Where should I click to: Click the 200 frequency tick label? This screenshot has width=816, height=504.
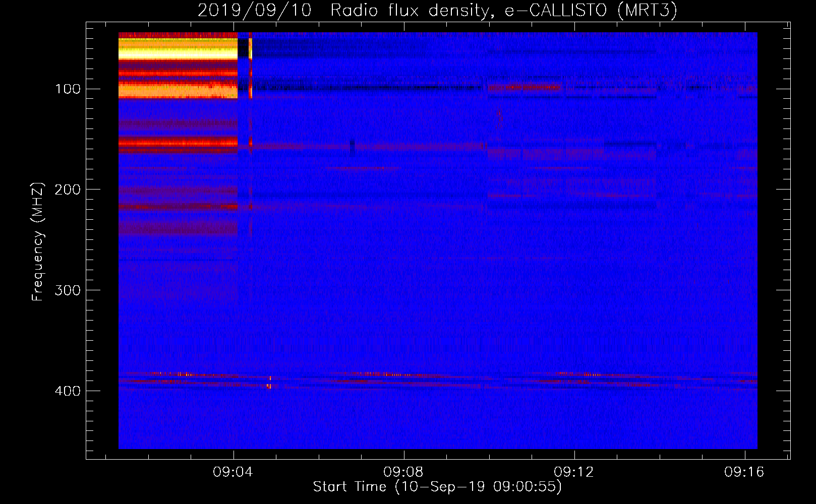68,190
